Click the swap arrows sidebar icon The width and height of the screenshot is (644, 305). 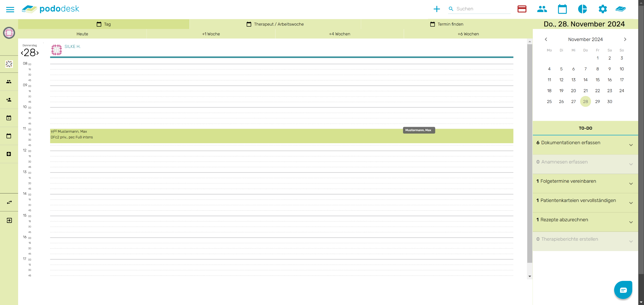coord(9,202)
